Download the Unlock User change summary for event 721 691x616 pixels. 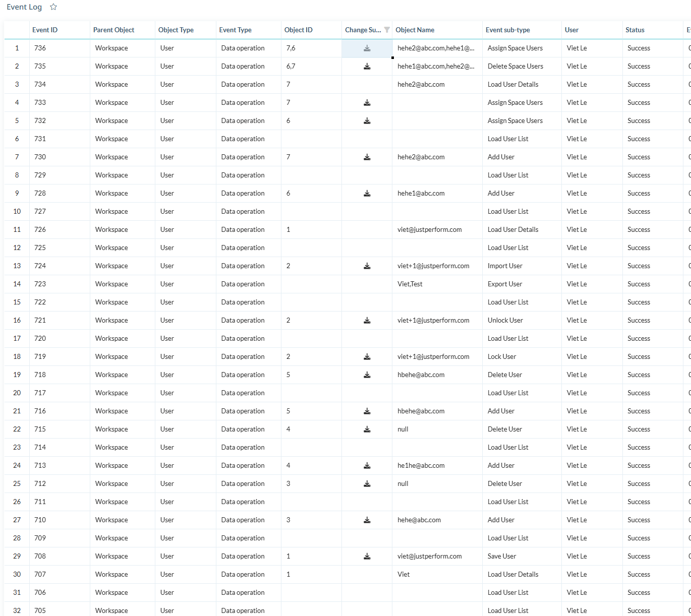pyautogui.click(x=367, y=320)
